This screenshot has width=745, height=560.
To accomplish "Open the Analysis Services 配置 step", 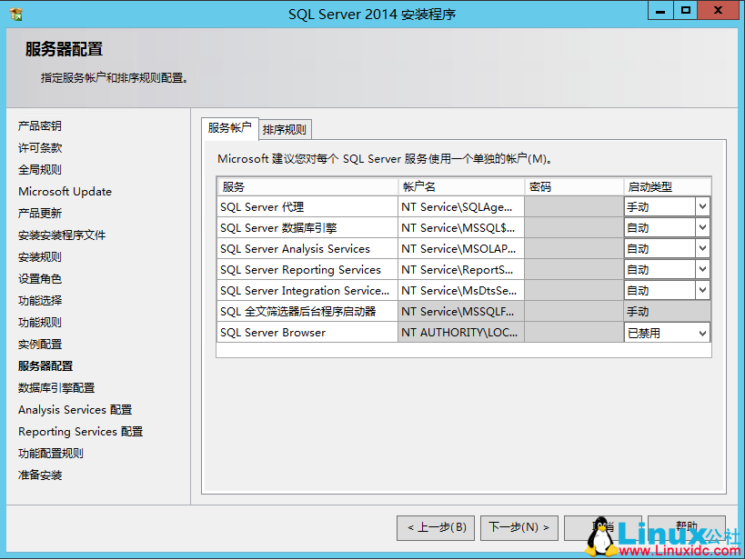I will [x=74, y=409].
